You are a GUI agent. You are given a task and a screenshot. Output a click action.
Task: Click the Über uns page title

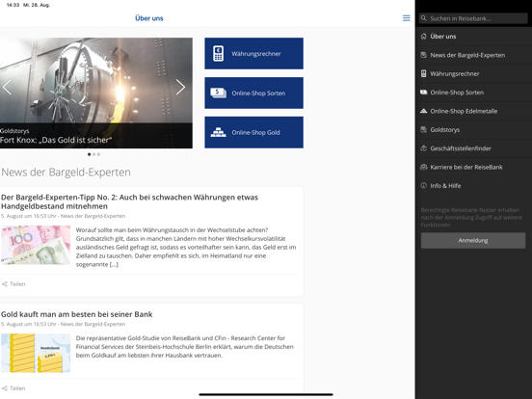[x=149, y=18]
